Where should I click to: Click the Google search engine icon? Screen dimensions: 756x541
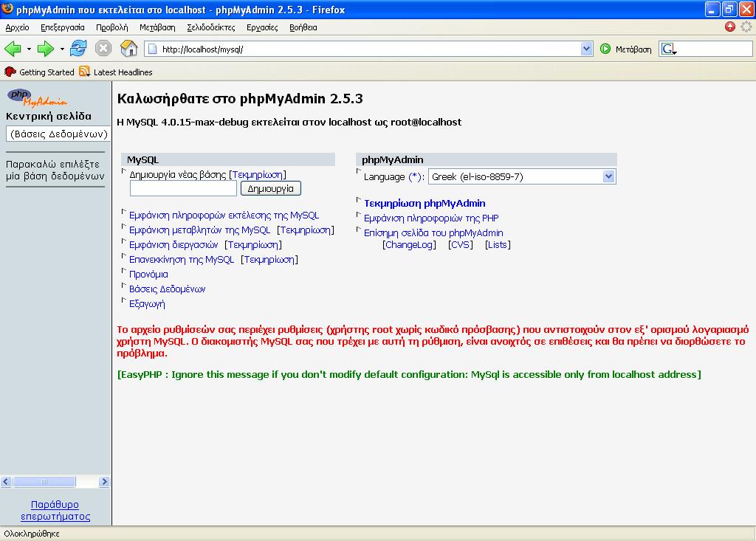669,49
